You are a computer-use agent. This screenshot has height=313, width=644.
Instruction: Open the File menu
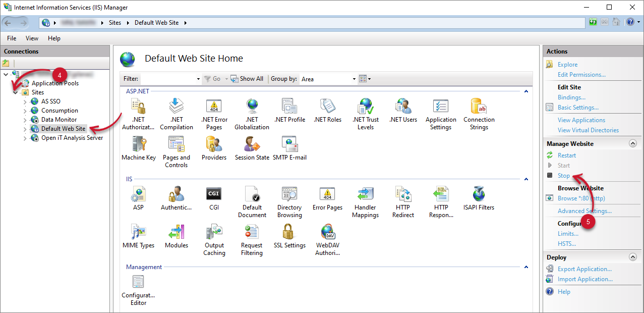pos(11,38)
